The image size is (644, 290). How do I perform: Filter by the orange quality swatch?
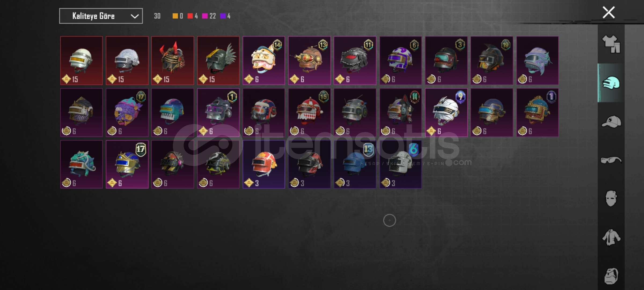pos(175,16)
